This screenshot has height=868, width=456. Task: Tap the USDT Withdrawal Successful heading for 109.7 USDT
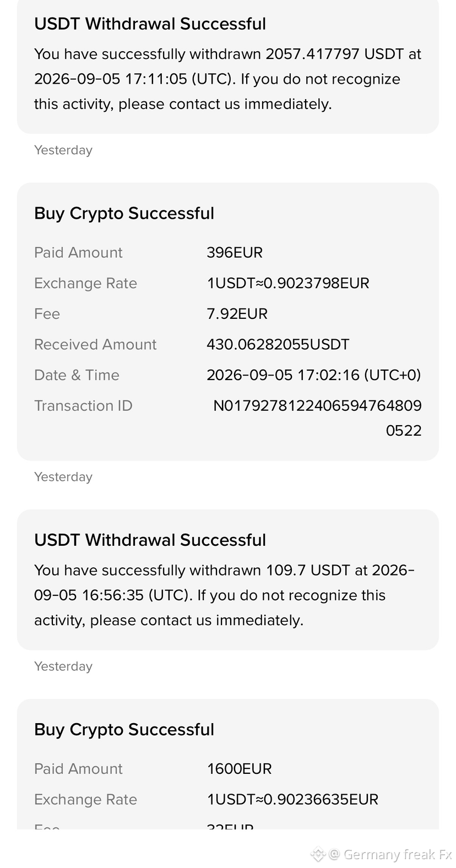pyautogui.click(x=150, y=540)
